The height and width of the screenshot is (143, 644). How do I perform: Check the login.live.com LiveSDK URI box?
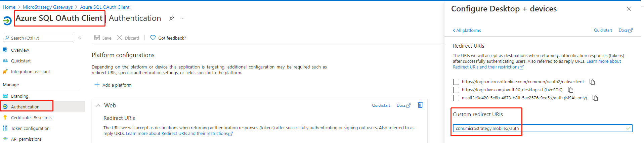[456, 90]
